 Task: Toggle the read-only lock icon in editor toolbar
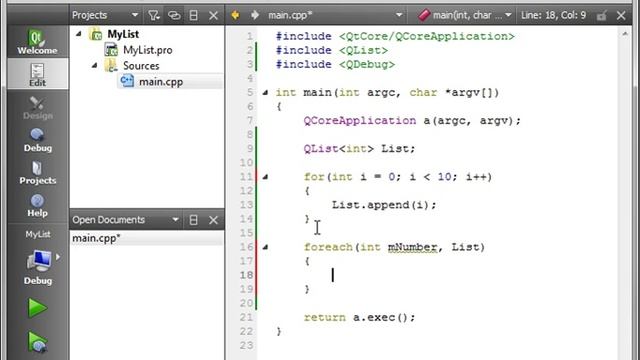[601, 16]
